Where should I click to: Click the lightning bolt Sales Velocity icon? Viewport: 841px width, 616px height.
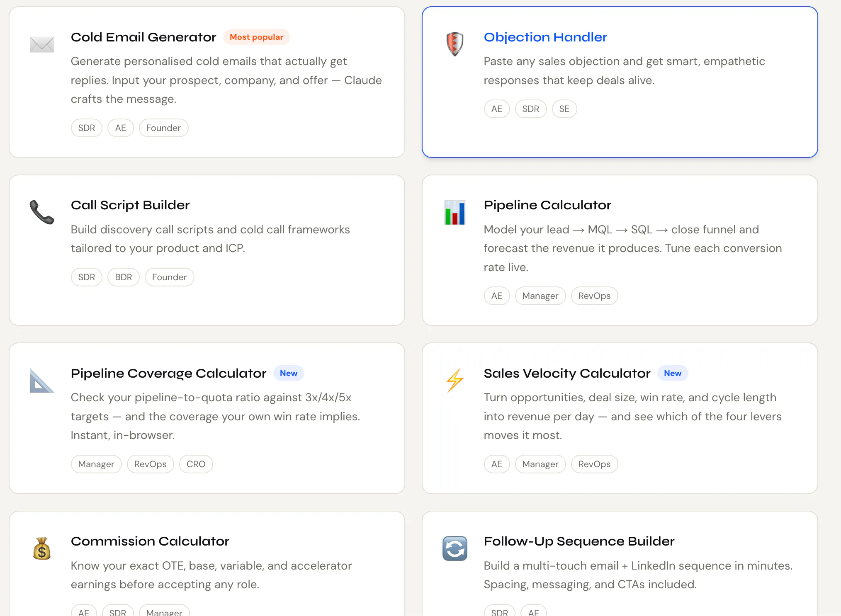(x=455, y=380)
